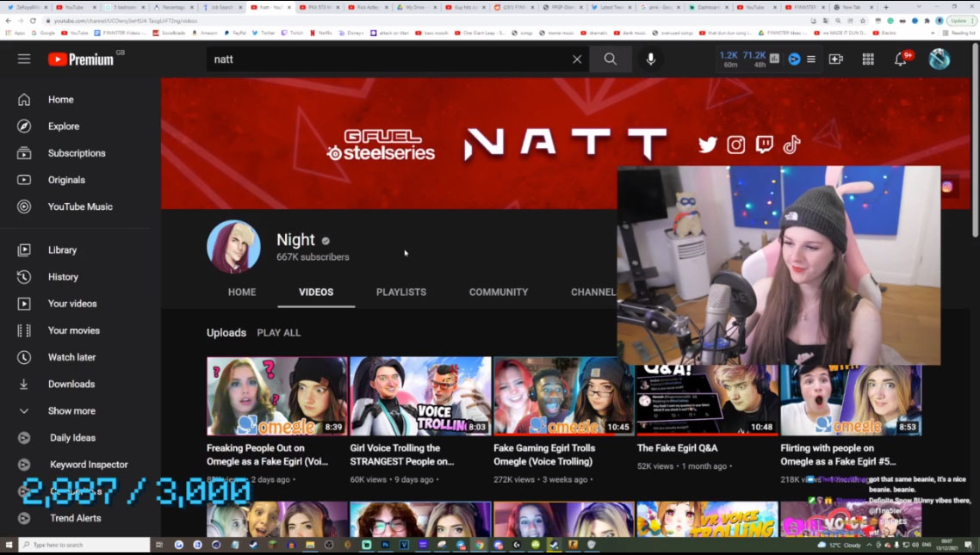Switch to the PLAYLISTS tab
Image resolution: width=980 pixels, height=555 pixels.
point(401,293)
